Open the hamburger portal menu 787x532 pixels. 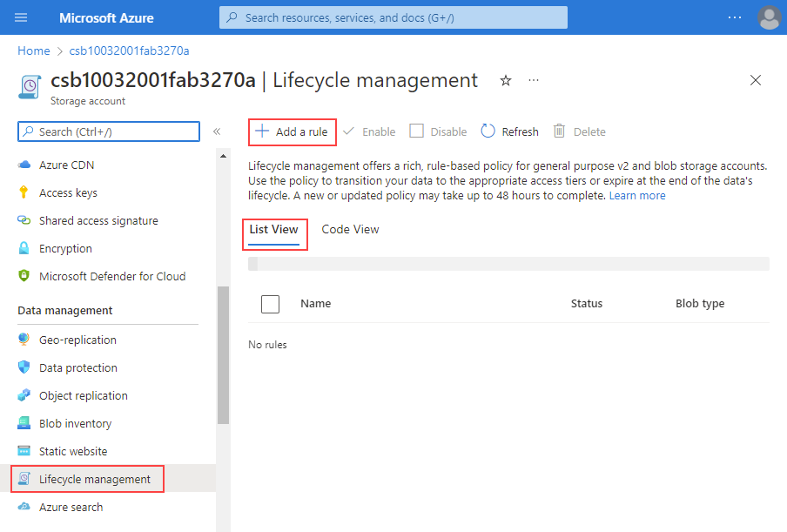(21, 17)
